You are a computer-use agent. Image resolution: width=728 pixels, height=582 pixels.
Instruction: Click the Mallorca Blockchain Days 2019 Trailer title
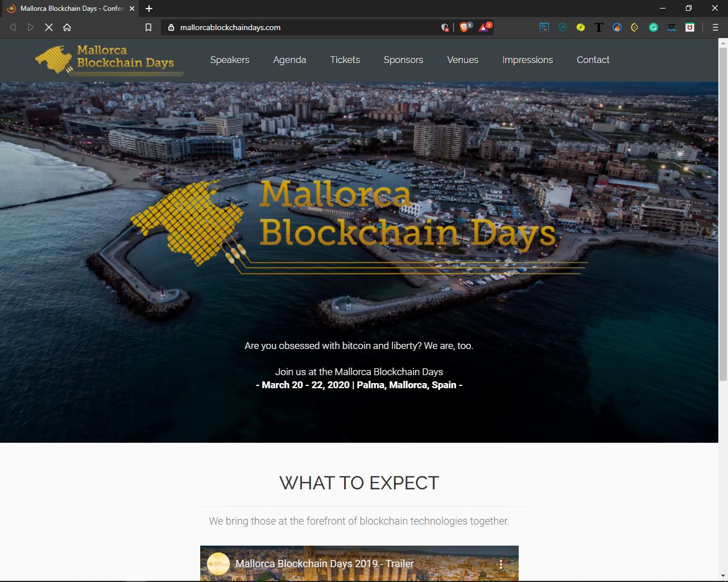coord(324,564)
